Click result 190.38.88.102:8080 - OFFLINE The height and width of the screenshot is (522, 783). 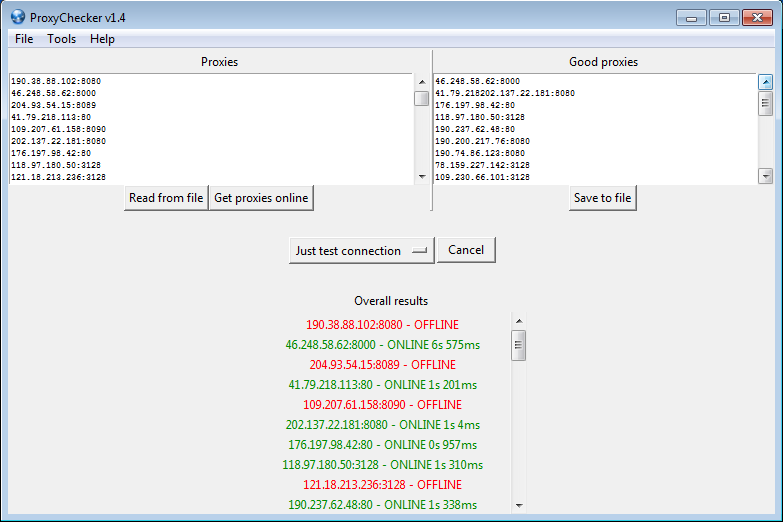(382, 325)
